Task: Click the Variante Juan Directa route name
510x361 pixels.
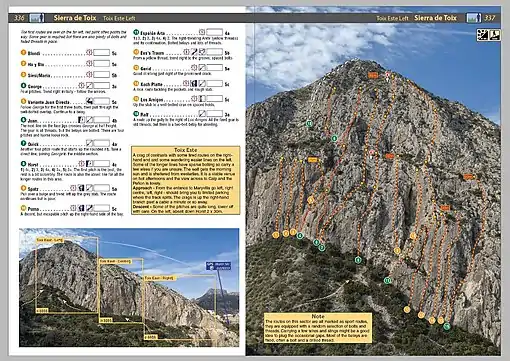Action: 49,102
